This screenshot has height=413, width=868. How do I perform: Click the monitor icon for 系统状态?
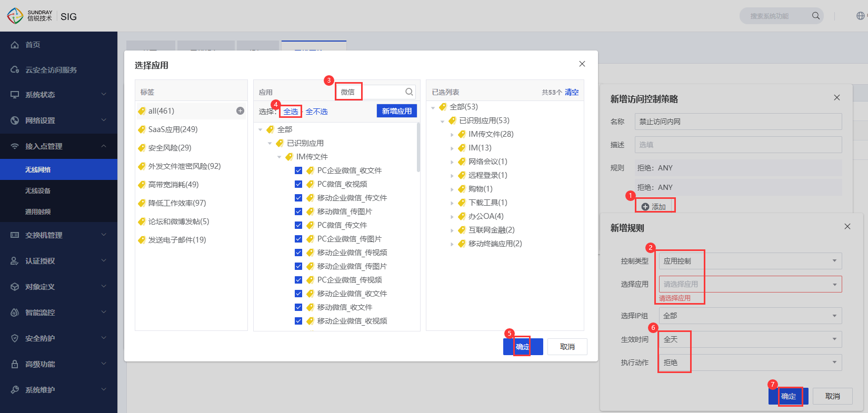15,95
